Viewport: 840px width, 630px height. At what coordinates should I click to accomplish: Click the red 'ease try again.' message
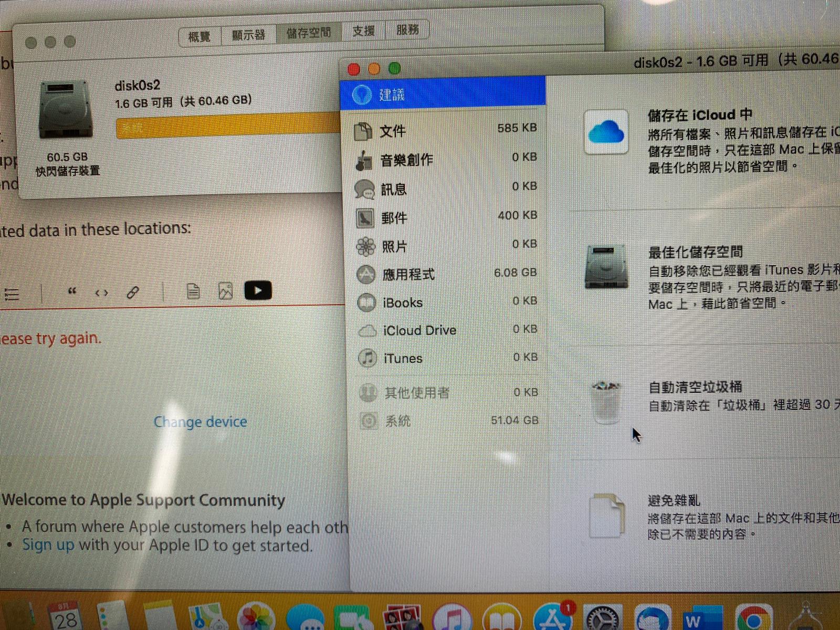pos(50,339)
